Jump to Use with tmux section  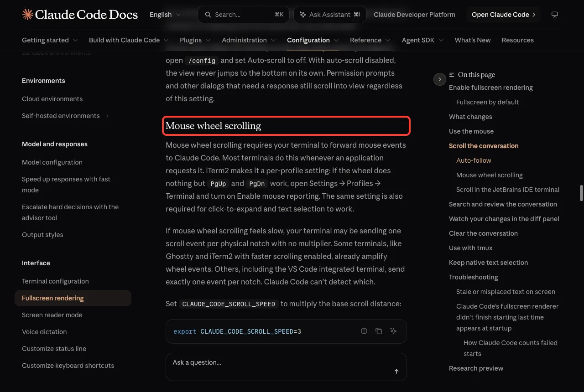tap(471, 248)
